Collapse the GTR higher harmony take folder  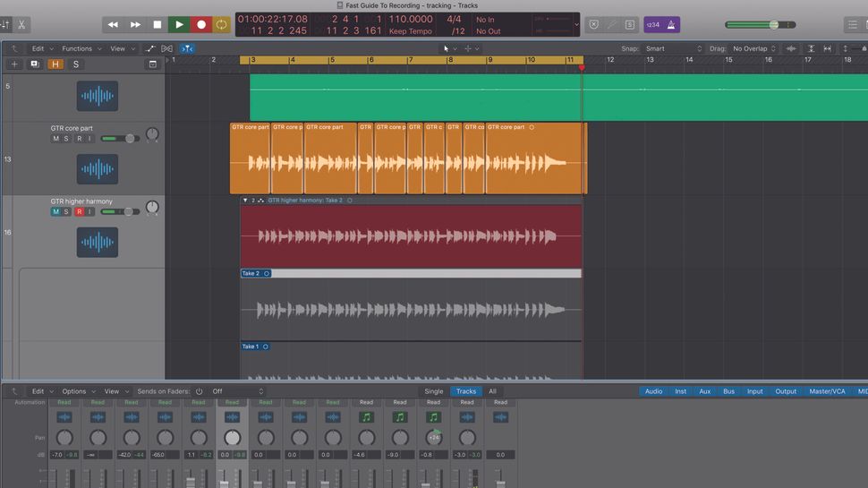pos(245,200)
